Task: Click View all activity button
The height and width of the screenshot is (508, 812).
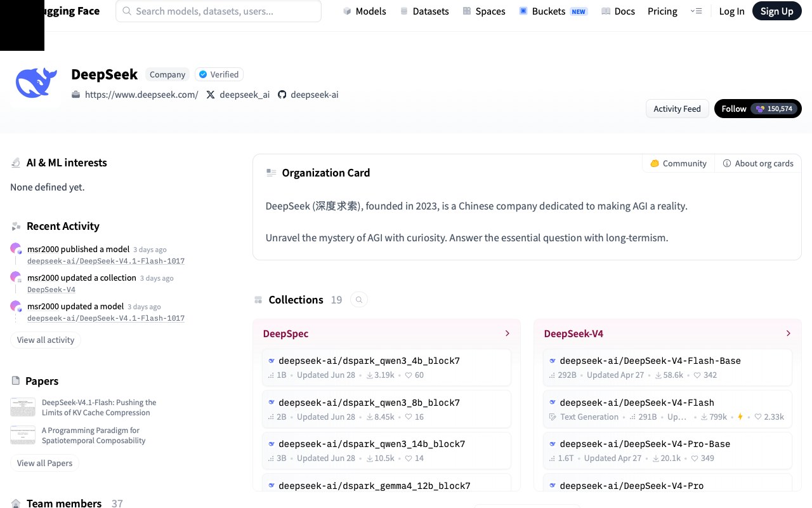Action: 46,340
